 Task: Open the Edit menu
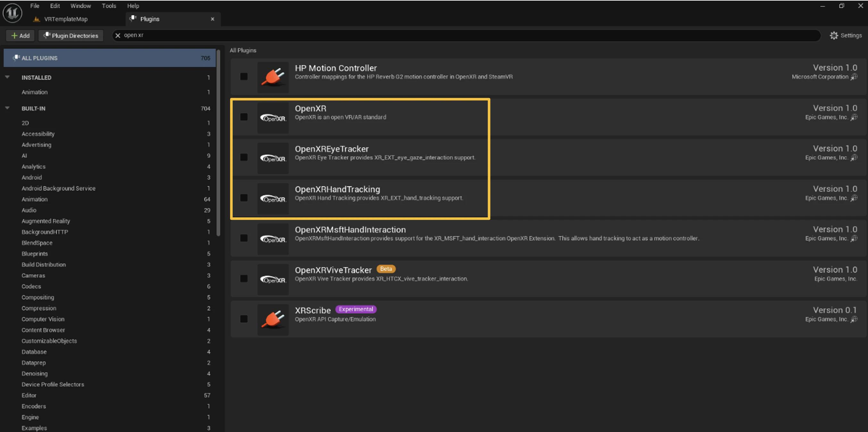point(55,6)
